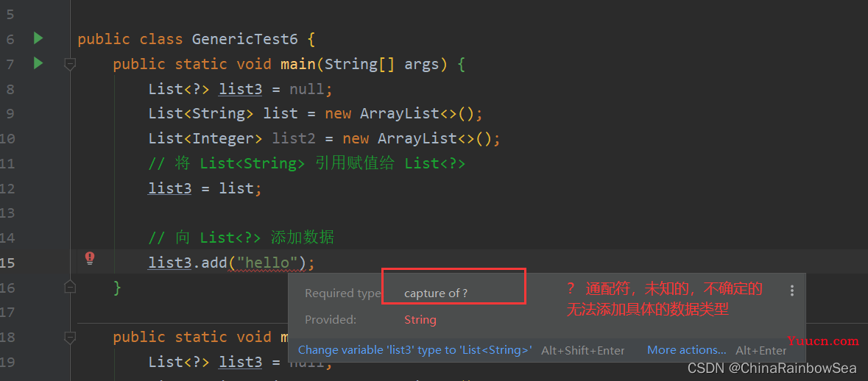Click the comment on line 14
Viewport: 868px width, 381px height.
[x=241, y=238]
